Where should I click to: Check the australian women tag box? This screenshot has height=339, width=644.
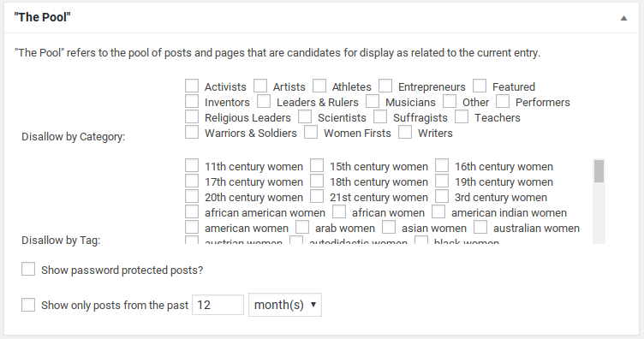click(x=480, y=228)
